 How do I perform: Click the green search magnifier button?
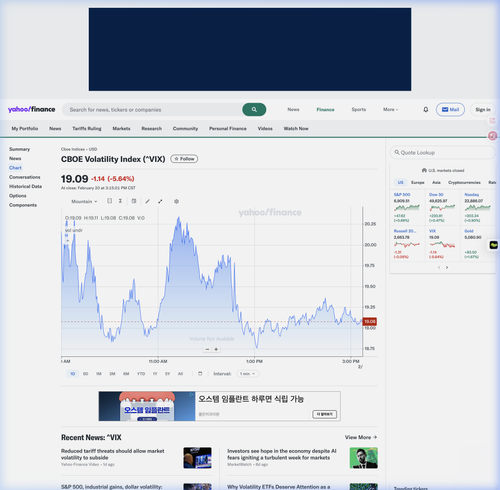click(254, 109)
